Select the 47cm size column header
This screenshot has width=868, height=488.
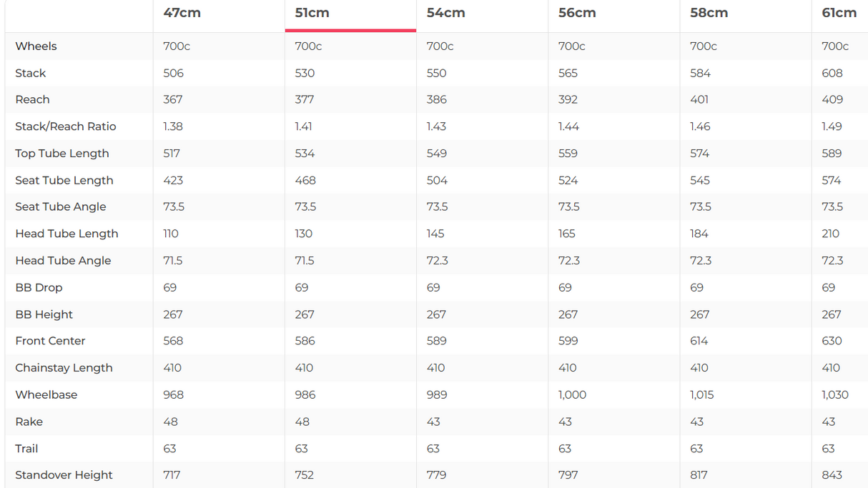(x=182, y=13)
